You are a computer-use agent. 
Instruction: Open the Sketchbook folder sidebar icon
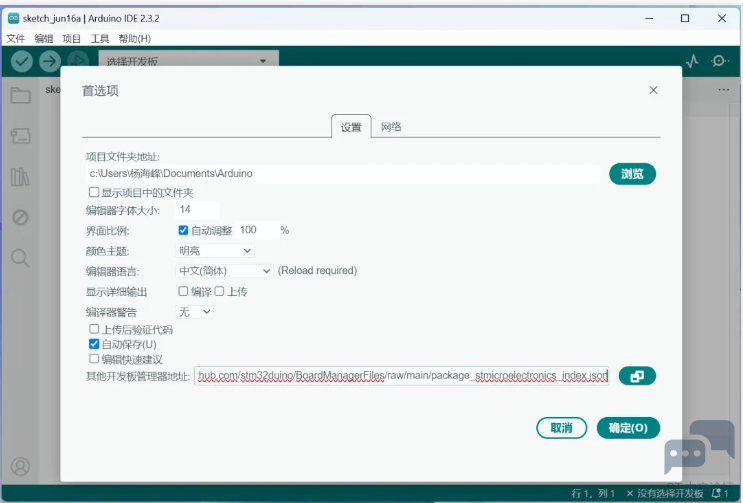(20, 95)
